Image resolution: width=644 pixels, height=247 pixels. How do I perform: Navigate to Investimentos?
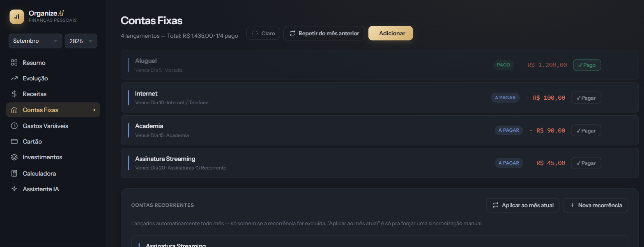53,157
